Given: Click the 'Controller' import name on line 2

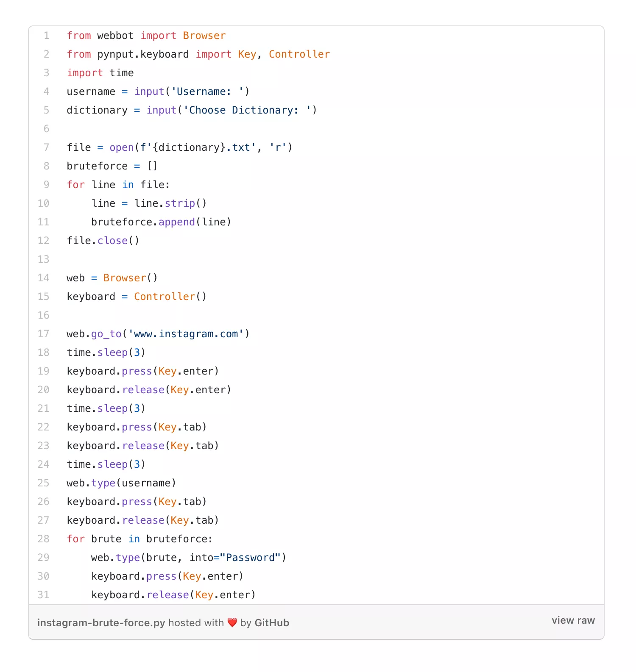Looking at the screenshot, I should pos(299,54).
